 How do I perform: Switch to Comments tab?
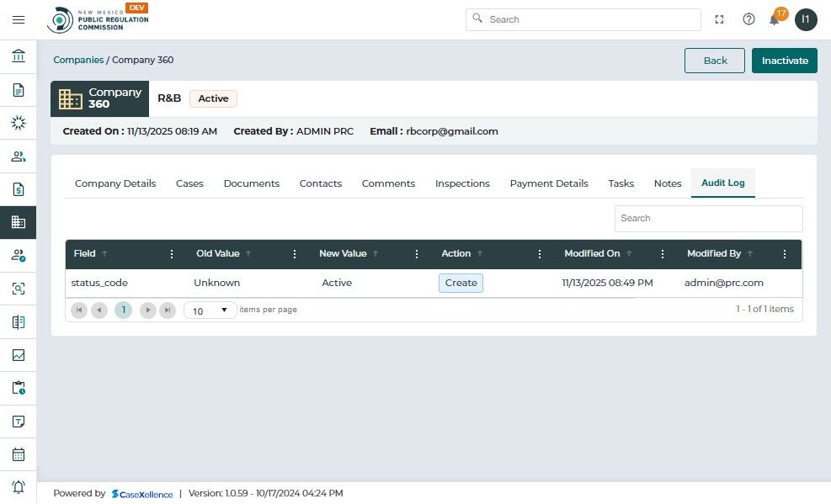coord(388,183)
